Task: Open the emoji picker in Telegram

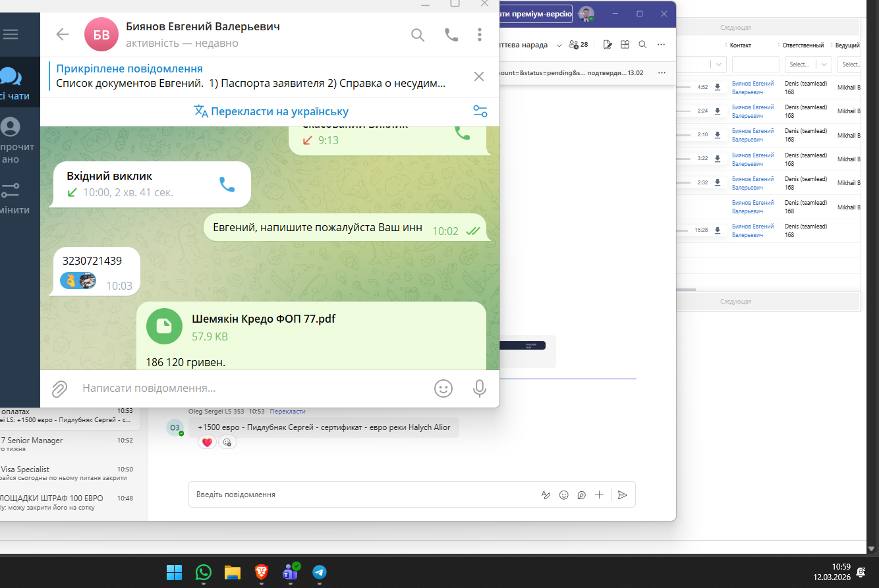Action: [443, 388]
